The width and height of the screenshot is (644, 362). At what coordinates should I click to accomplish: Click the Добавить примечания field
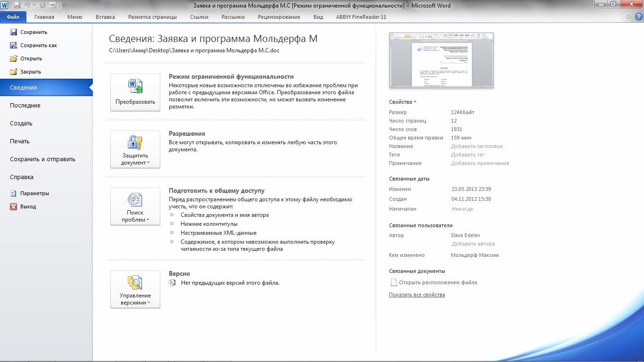click(x=480, y=163)
